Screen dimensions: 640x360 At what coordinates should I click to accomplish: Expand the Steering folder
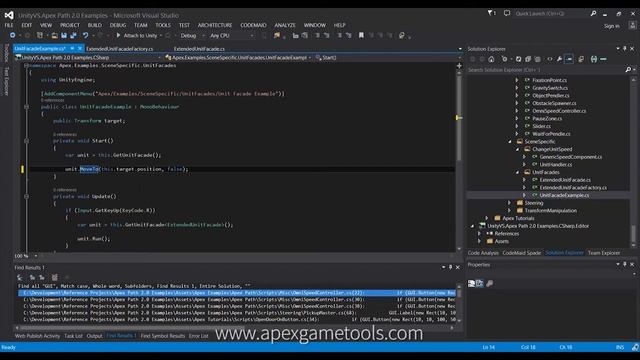(510, 203)
